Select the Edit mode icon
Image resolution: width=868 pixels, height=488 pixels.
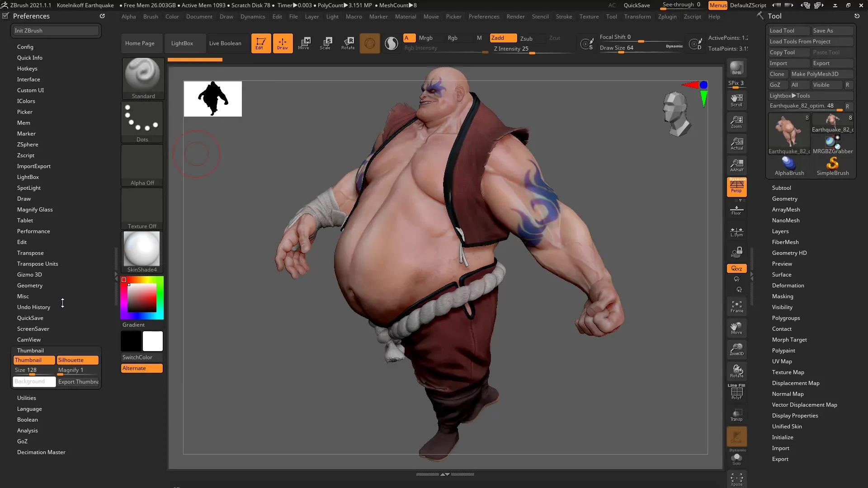(261, 43)
